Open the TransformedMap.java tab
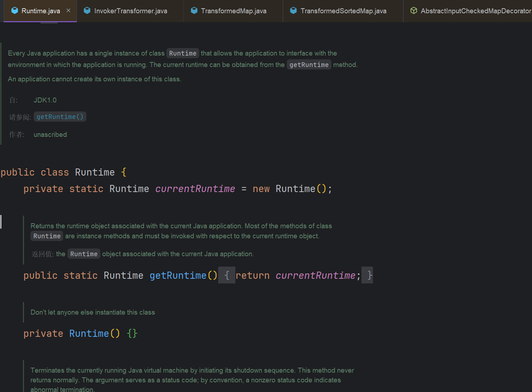The image size is (532, 392). tap(234, 11)
